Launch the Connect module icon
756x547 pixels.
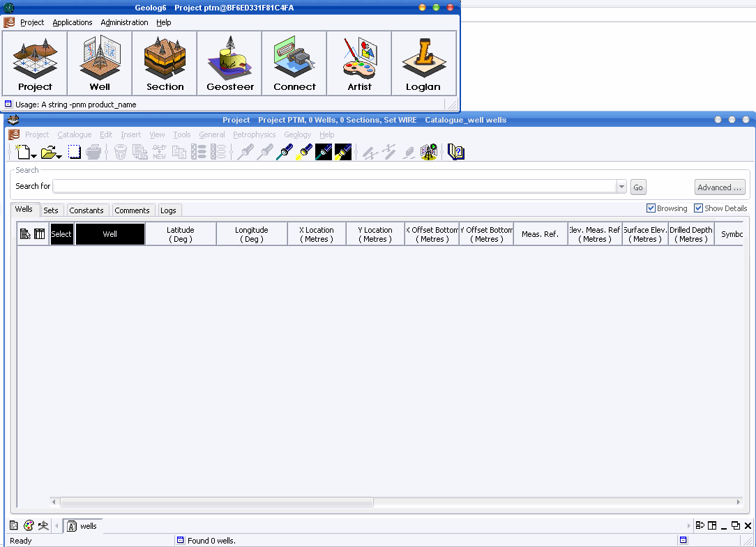tap(294, 63)
